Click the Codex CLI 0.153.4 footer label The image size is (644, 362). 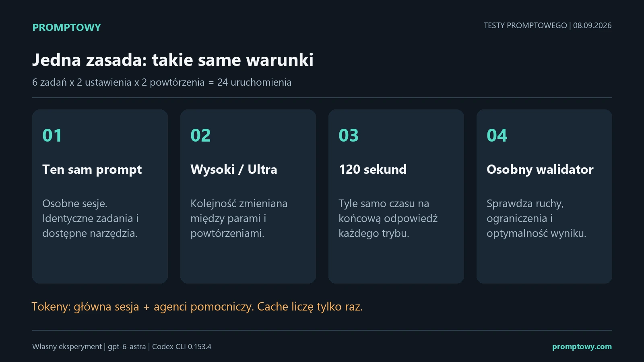[182, 347]
